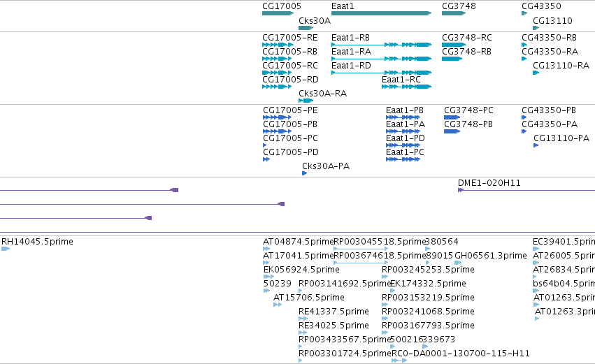Click the 50239 EST label
This screenshot has height=364, width=595.
coord(278,284)
